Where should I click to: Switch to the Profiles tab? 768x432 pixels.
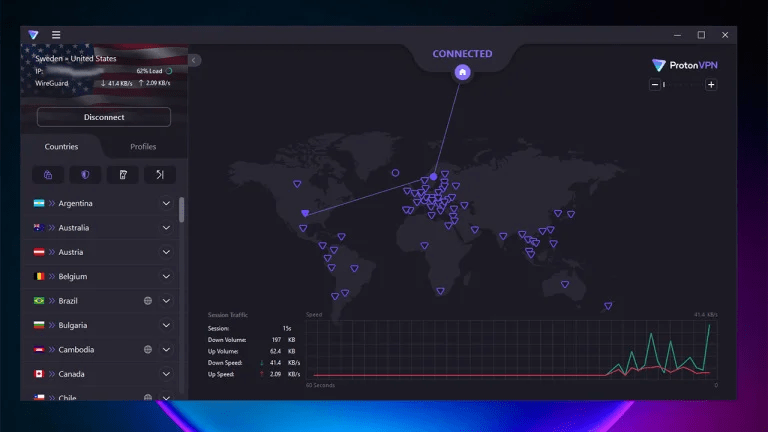coord(143,146)
